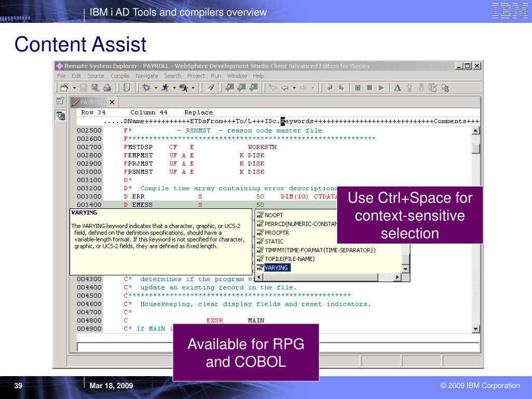Expand the Run icon's dropdown arrow
Image resolution: width=532 pixels, height=399 pixels.
click(x=175, y=88)
